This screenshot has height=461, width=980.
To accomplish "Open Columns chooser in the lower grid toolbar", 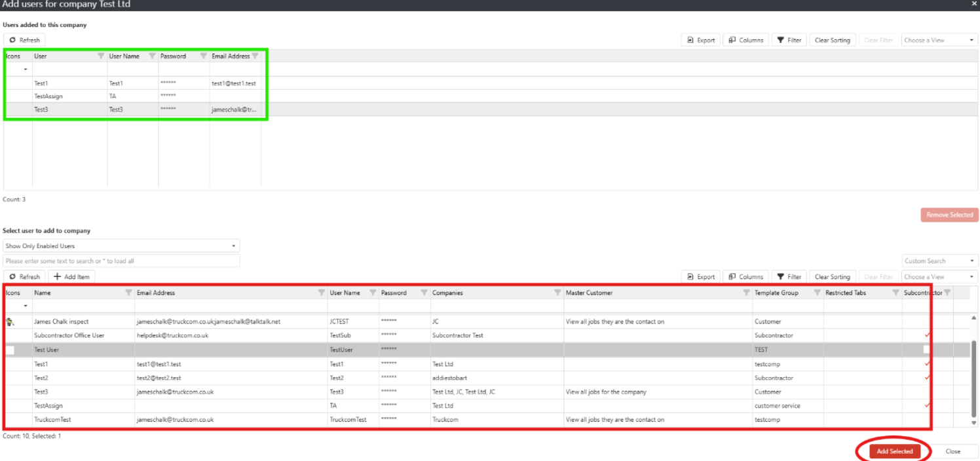I will (x=745, y=277).
